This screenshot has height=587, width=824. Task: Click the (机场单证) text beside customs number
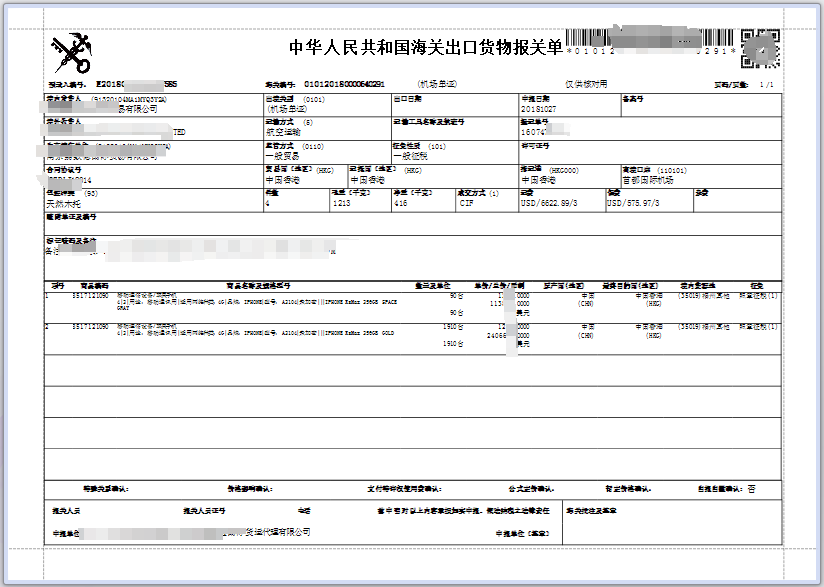(437, 84)
